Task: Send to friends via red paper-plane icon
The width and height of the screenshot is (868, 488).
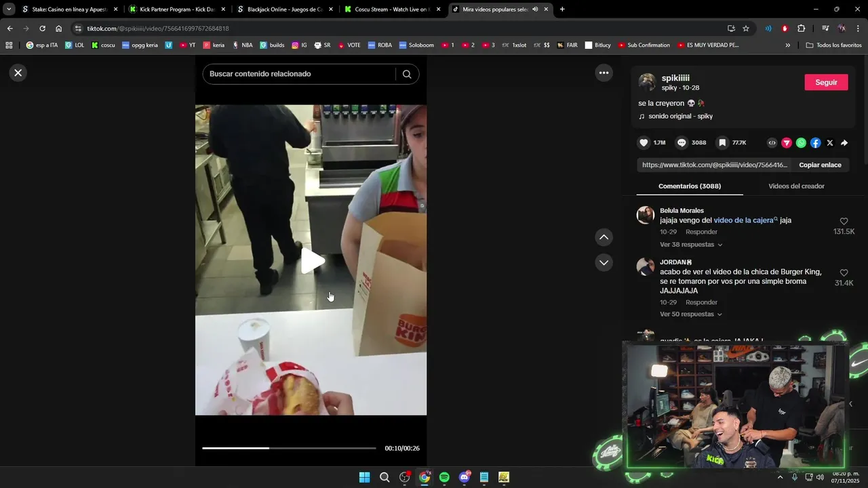Action: [x=787, y=143]
